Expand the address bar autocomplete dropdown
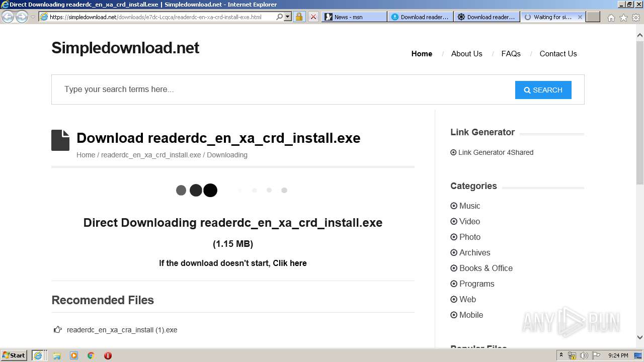This screenshot has width=644, height=362. (288, 17)
